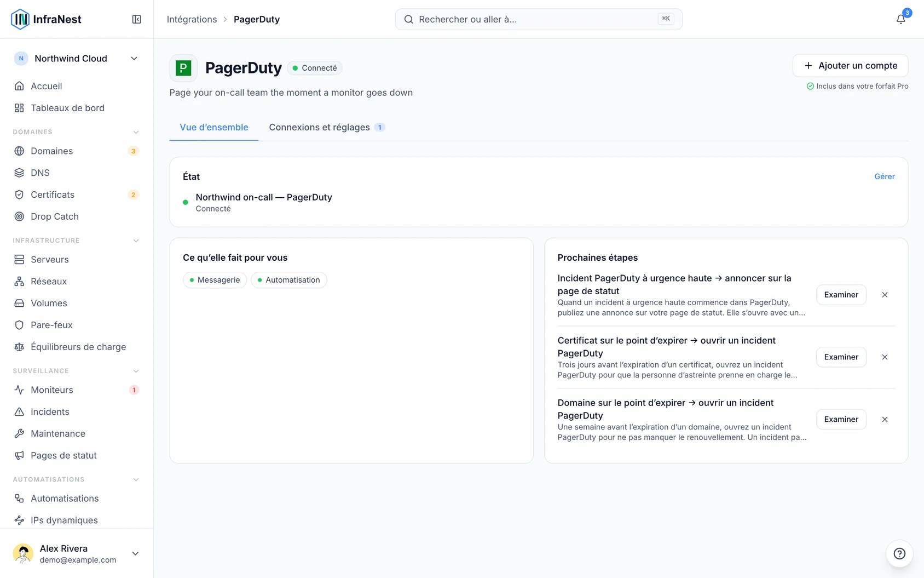Click the Drop Catch target icon
This screenshot has height=578, width=924.
(x=19, y=216)
